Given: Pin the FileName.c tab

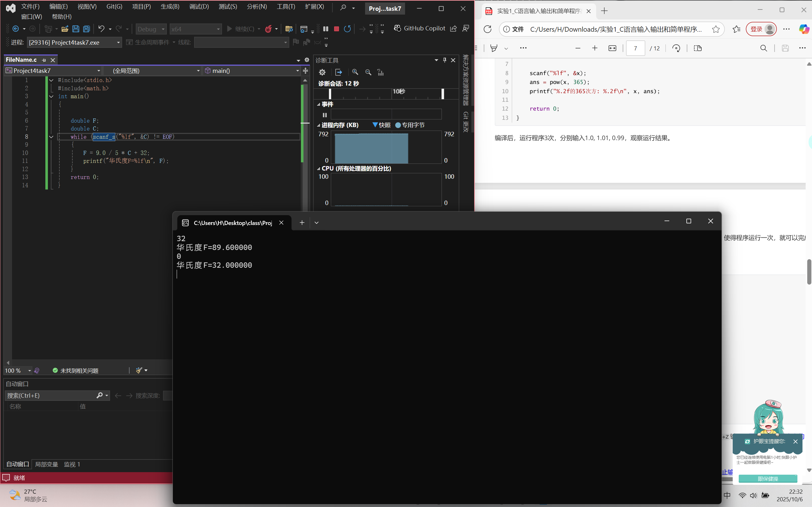Looking at the screenshot, I should (x=44, y=60).
